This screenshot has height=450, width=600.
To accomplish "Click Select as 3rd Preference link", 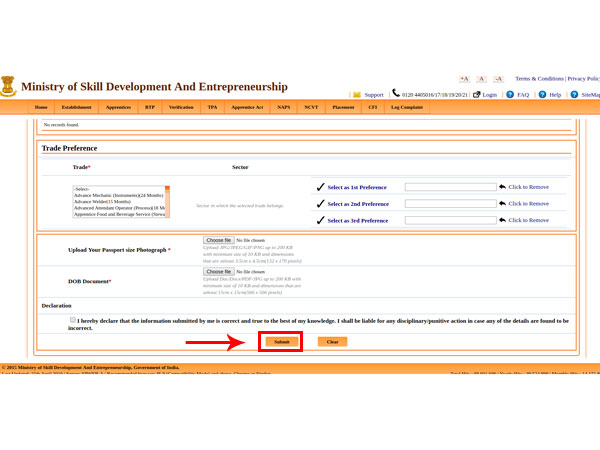I will (358, 220).
